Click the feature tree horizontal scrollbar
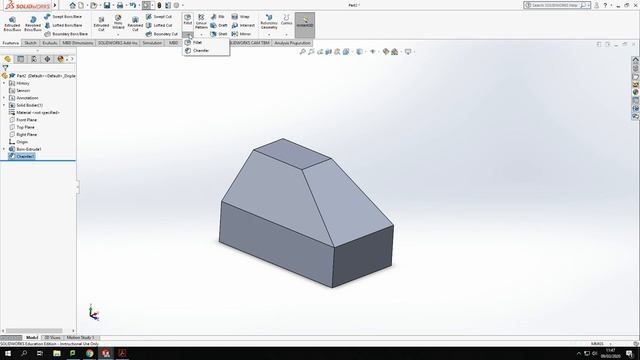 coord(34,331)
